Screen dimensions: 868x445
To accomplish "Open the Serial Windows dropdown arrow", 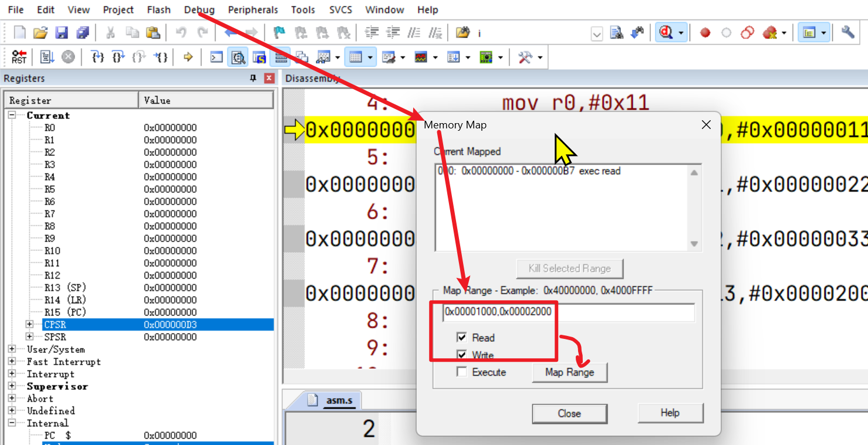I will point(403,57).
